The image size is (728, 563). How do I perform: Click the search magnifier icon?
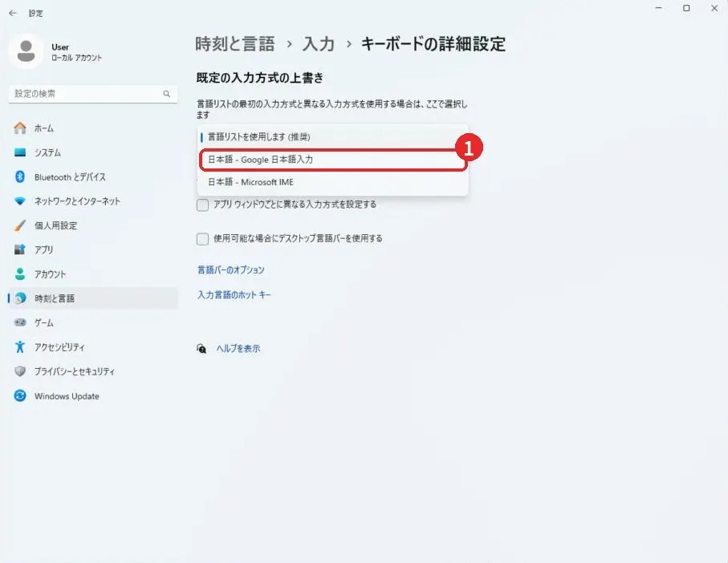click(167, 94)
